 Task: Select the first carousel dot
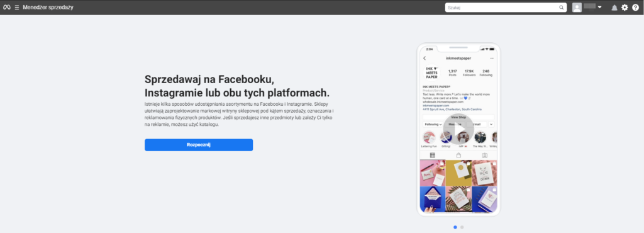pos(455,227)
